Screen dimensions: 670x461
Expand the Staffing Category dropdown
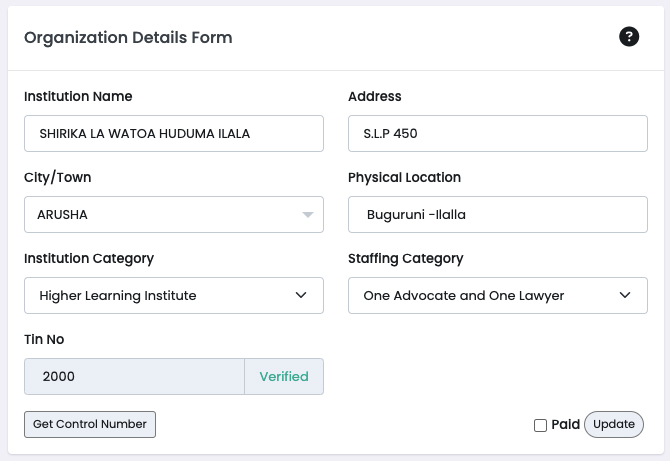[497, 295]
